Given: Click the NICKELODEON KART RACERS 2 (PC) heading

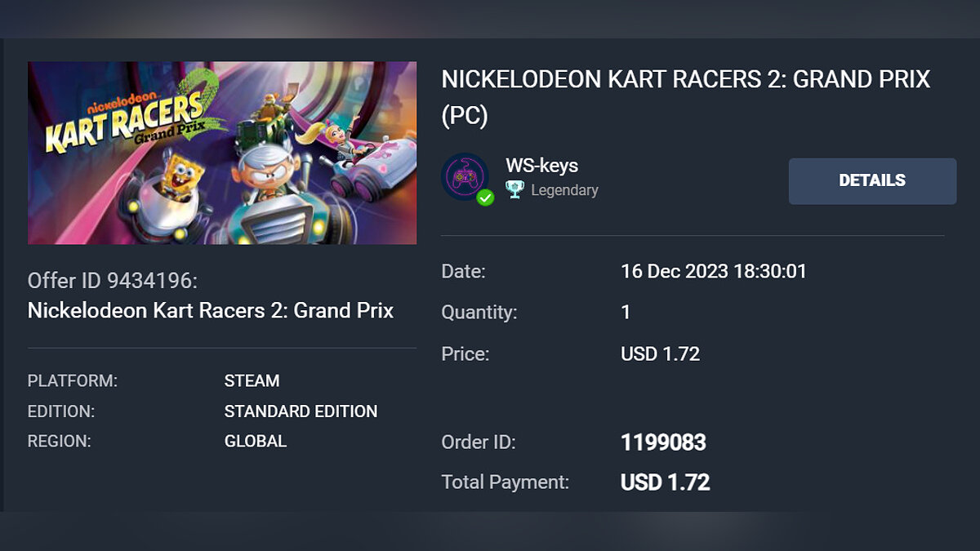Looking at the screenshot, I should [685, 97].
